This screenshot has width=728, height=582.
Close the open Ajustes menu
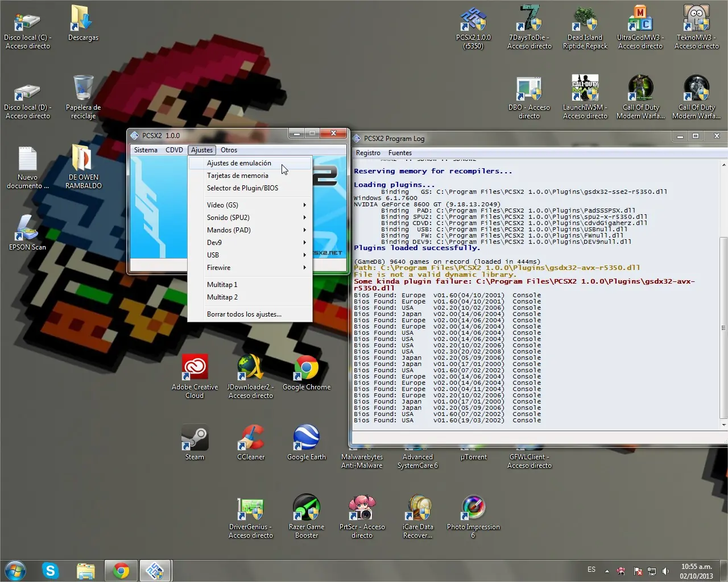[202, 150]
